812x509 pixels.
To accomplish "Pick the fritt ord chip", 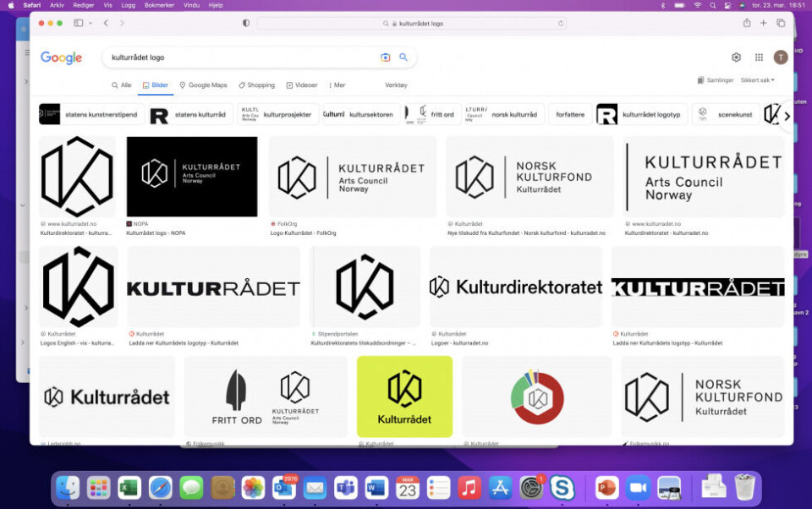I will (431, 114).
